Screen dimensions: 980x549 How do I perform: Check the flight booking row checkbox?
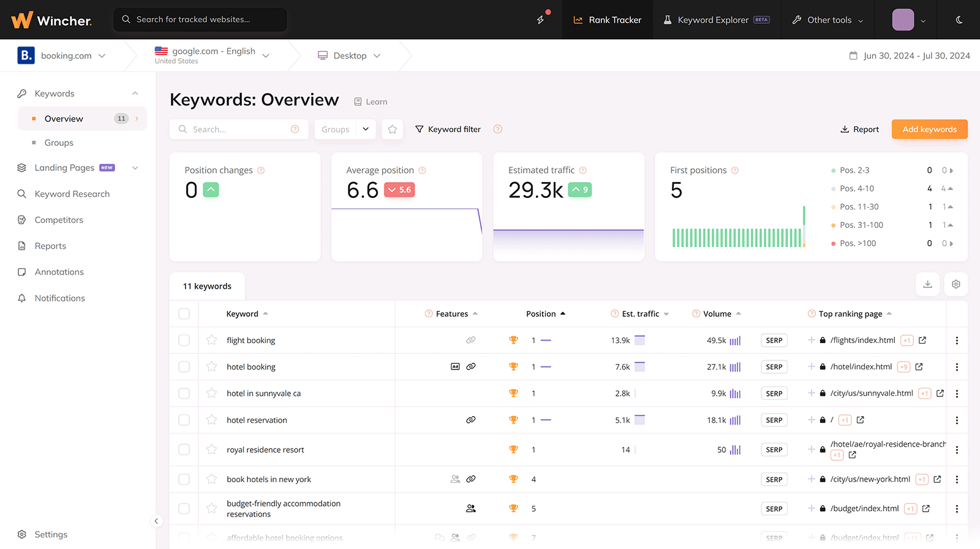pyautogui.click(x=184, y=340)
